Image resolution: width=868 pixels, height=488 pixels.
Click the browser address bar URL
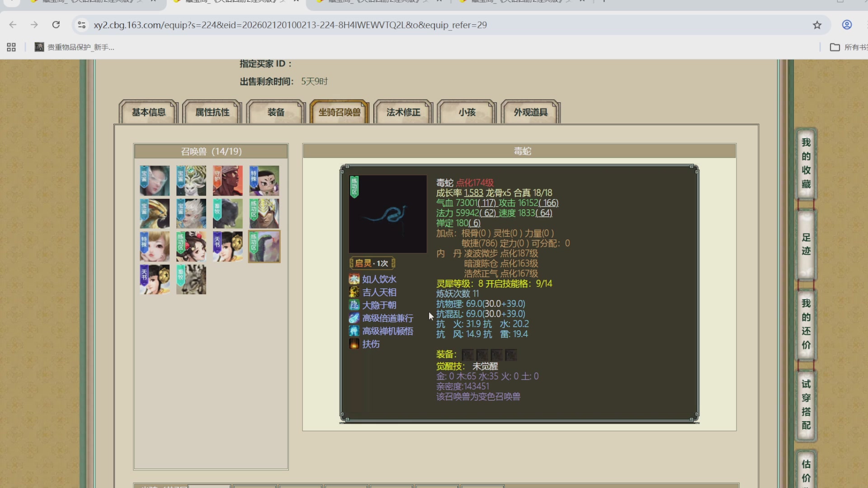click(289, 25)
